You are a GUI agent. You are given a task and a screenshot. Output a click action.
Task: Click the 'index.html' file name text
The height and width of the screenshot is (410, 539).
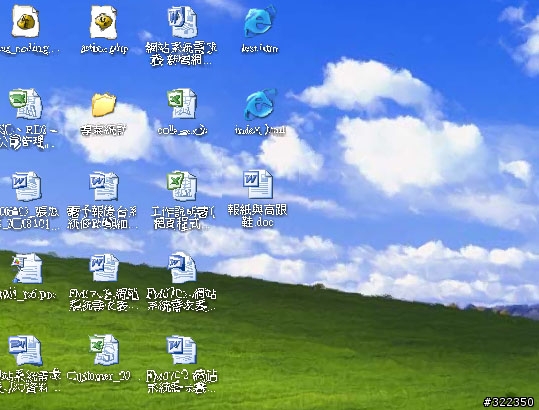pyautogui.click(x=260, y=130)
